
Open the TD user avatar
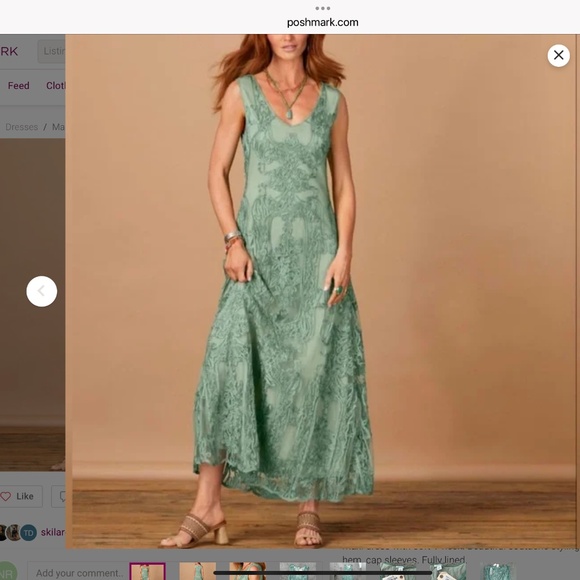(28, 533)
